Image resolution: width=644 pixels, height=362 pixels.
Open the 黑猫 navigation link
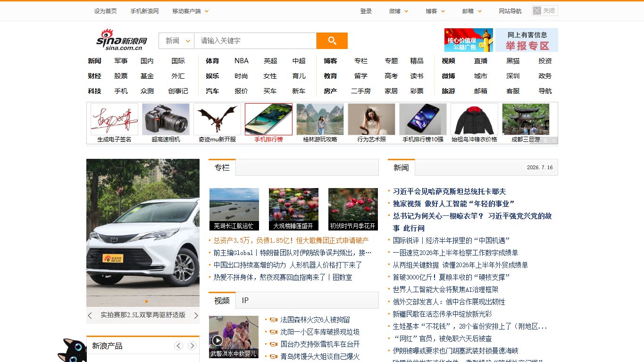(x=513, y=61)
